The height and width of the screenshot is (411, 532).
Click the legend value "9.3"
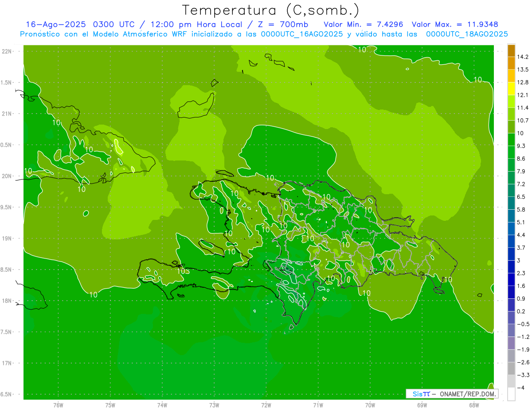[521, 145]
